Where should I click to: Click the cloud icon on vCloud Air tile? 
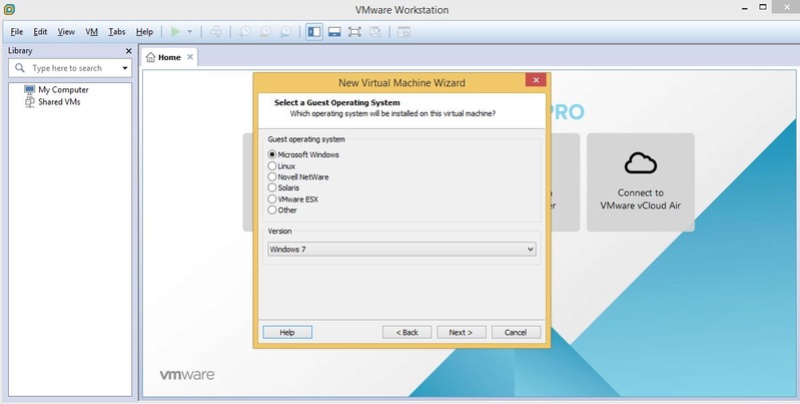click(x=640, y=163)
